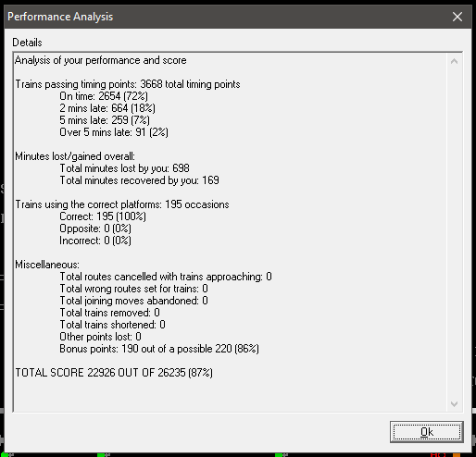
Task: Click 'Trains using the correct platforms' line
Action: [x=122, y=204]
